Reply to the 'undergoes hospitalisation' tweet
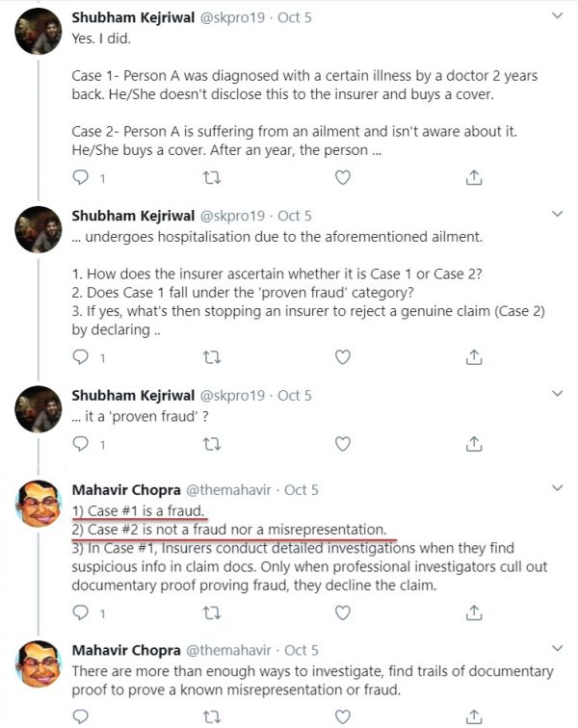Screen dimensions: 578x728 (81, 357)
